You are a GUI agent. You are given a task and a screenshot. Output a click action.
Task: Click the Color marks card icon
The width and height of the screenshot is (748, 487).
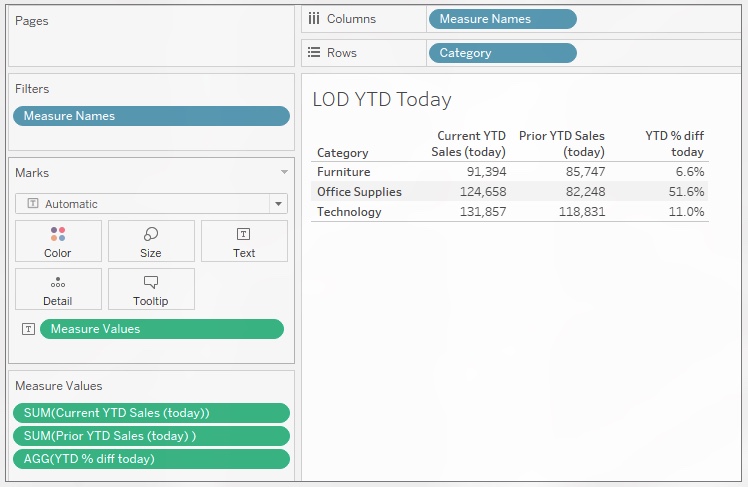58,235
